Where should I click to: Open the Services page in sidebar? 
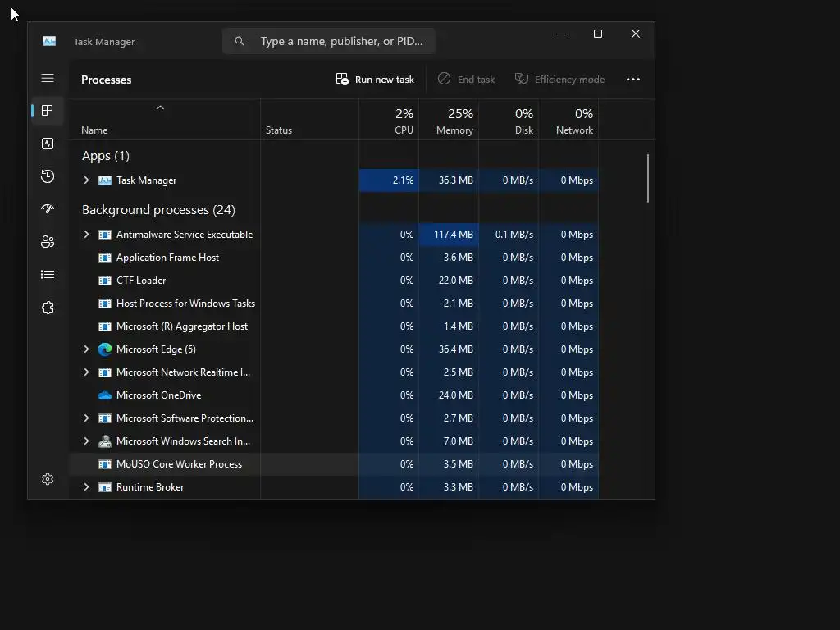47,308
